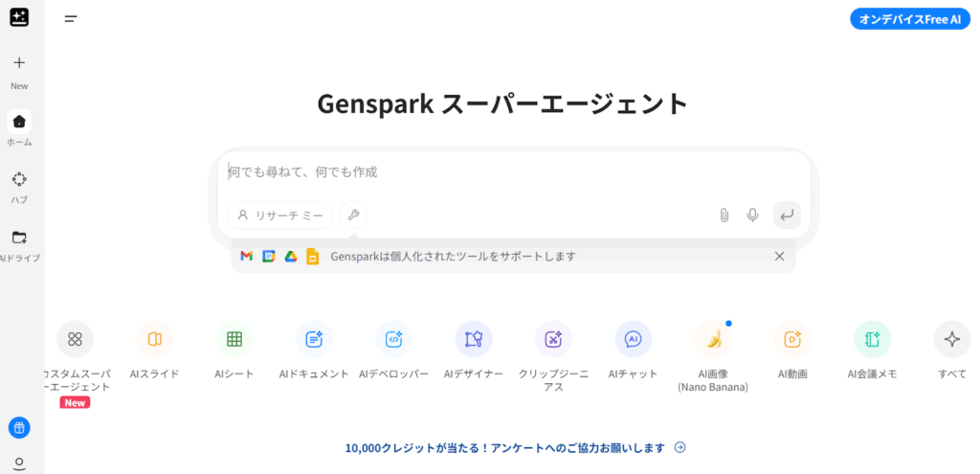Image resolution: width=980 pixels, height=474 pixels.
Task: Open カスタムスーパーエージェント icon
Action: coord(75,339)
